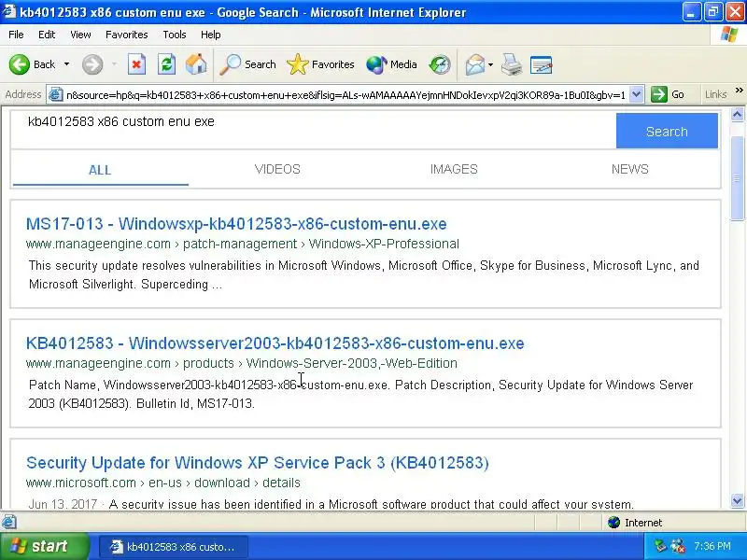Image resolution: width=747 pixels, height=560 pixels.
Task: Switch to the IMAGES tab
Action: click(454, 169)
